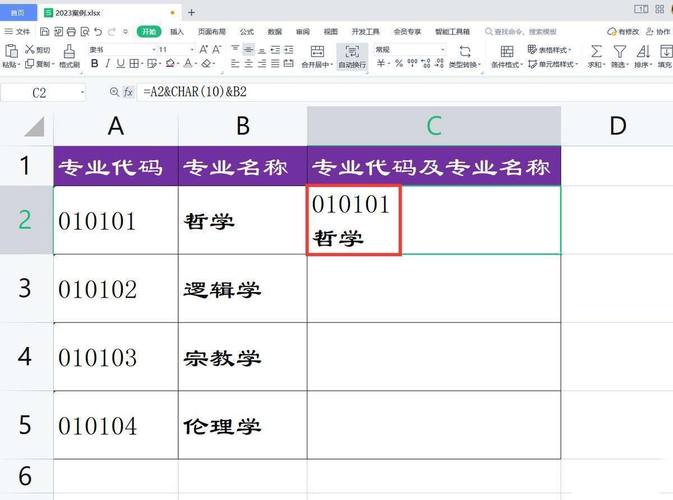Click the Increase indent icon
673x500 pixels.
click(x=289, y=50)
